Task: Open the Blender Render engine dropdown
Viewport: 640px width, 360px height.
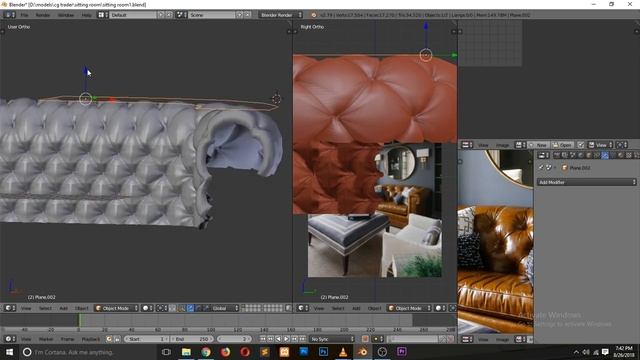Action: [x=281, y=15]
